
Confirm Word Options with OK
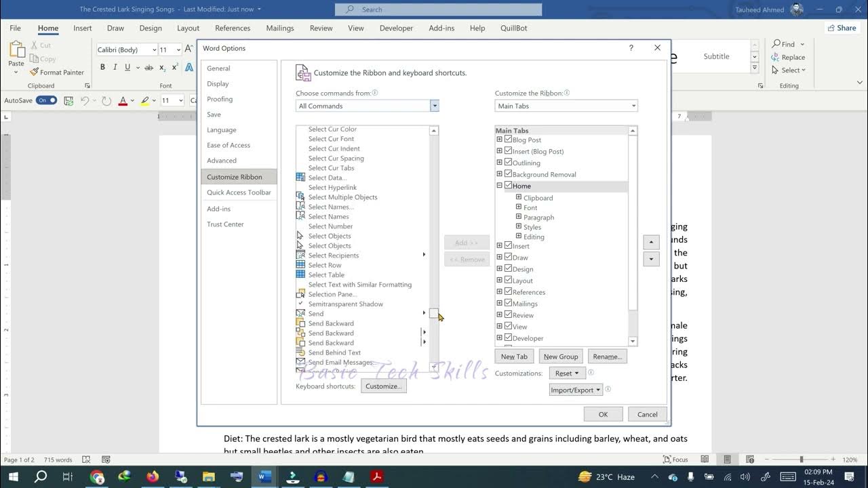coord(603,414)
